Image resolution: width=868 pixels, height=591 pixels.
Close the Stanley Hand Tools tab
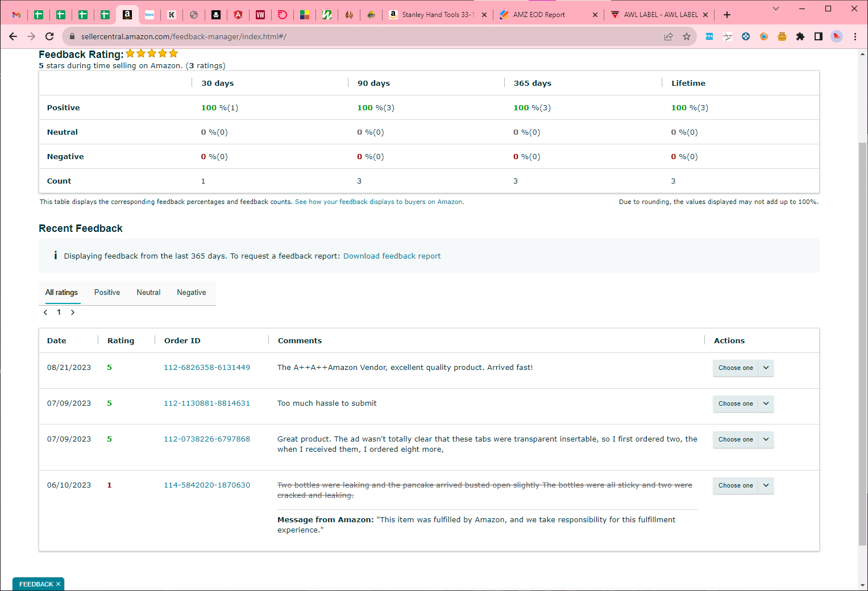(x=484, y=15)
